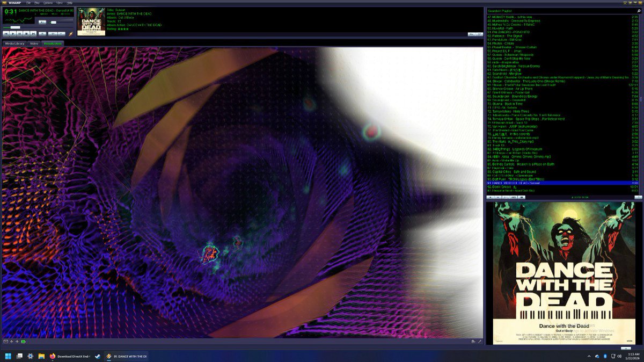Click the elapsed time display 0:31
This screenshot has height=362, width=644.
11,11
